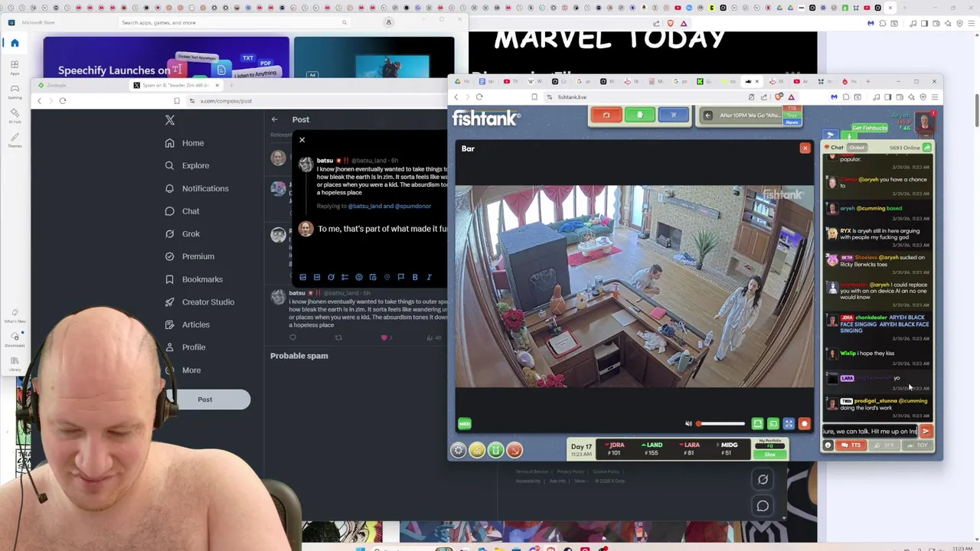Toggle bold formatting in reply composer

pyautogui.click(x=415, y=277)
